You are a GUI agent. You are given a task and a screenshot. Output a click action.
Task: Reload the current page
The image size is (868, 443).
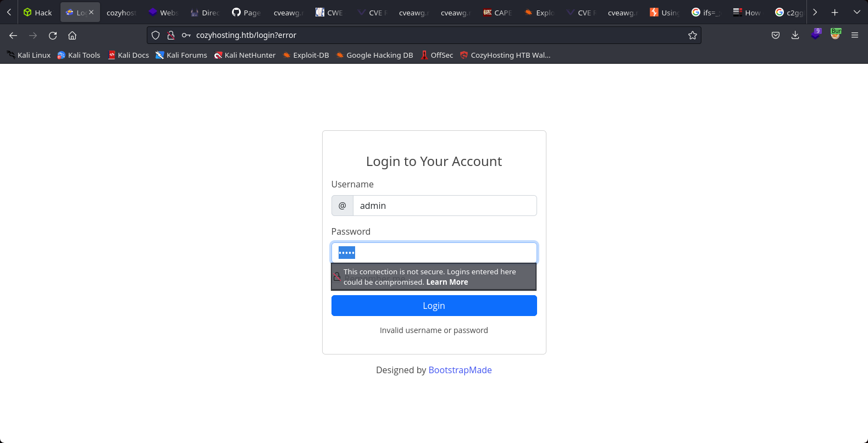tap(53, 35)
